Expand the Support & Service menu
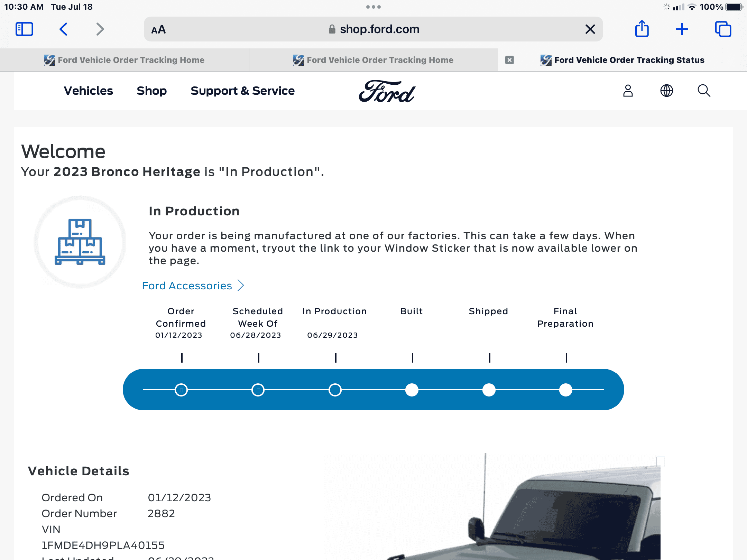The width and height of the screenshot is (747, 560). click(243, 91)
